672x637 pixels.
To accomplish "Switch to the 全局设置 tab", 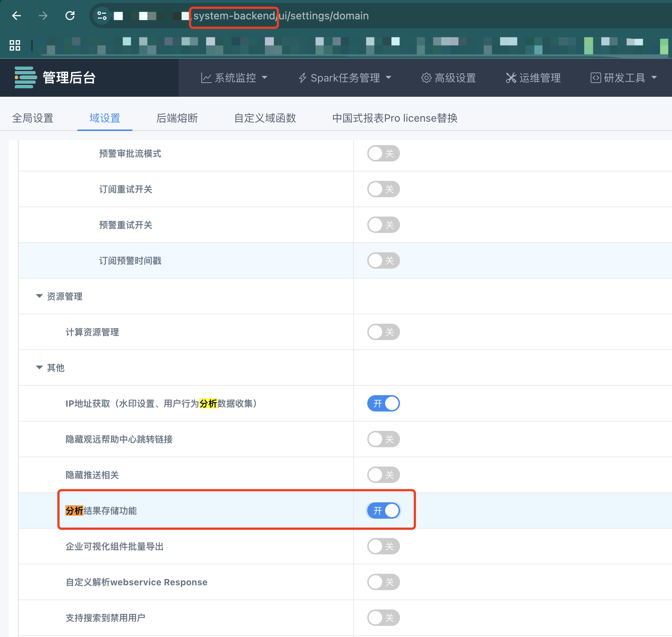I will [33, 118].
